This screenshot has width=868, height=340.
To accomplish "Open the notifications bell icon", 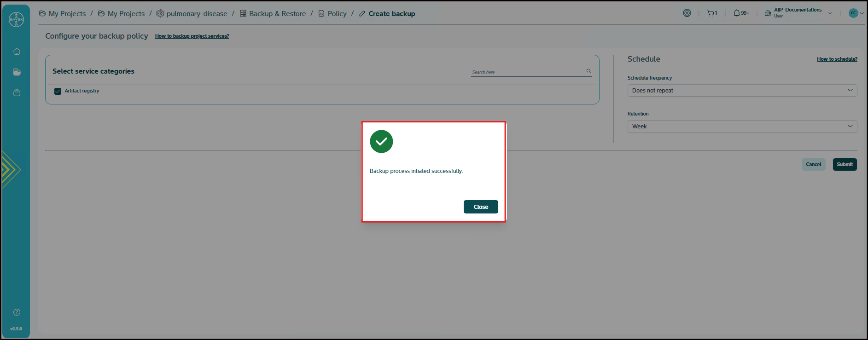I will pos(738,13).
